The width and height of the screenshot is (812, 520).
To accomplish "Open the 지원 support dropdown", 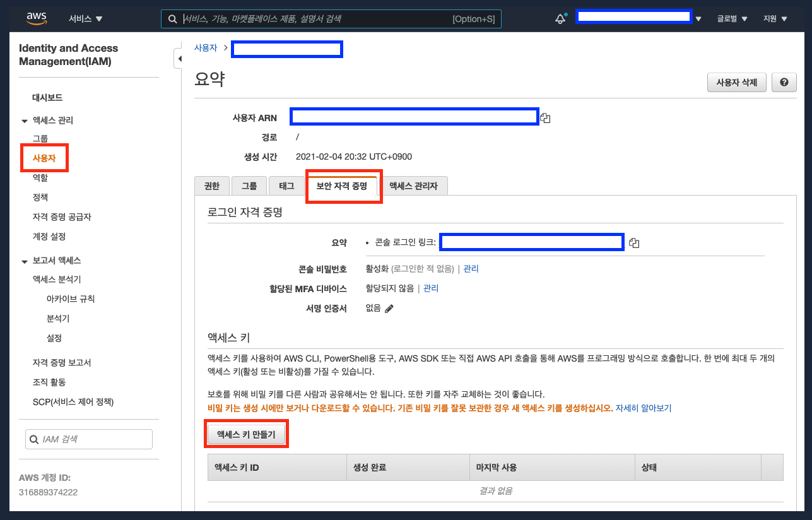I will [x=775, y=19].
